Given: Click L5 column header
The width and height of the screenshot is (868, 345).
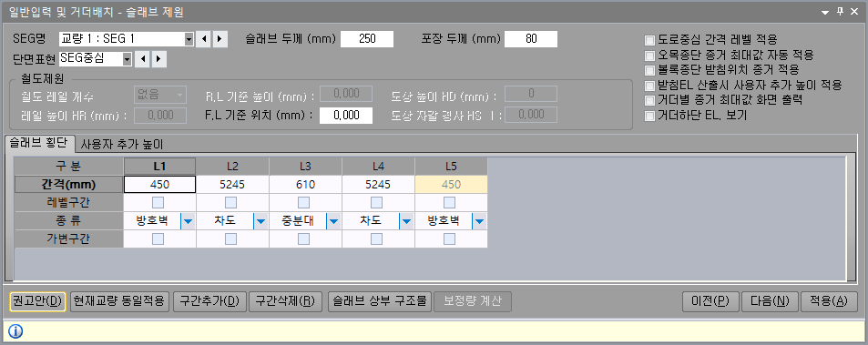Looking at the screenshot, I should (451, 166).
